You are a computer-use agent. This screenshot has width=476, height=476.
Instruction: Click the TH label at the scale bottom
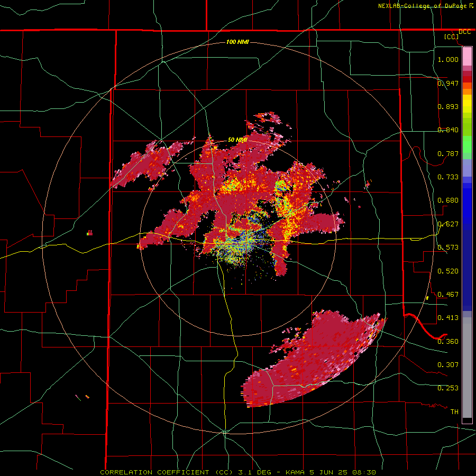click(x=454, y=411)
